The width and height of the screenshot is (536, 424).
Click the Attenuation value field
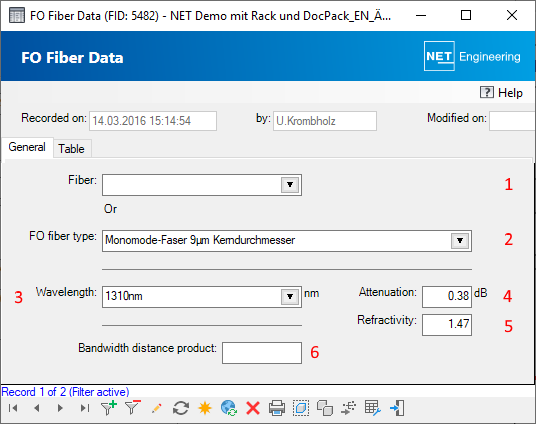coord(447,297)
